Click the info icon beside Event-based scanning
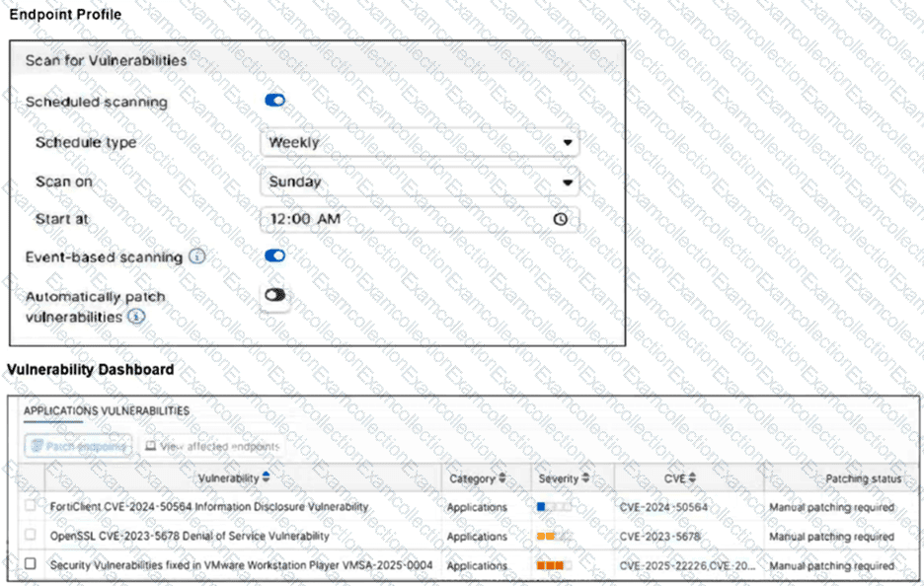Viewport: 924px width, 586px height. click(196, 256)
